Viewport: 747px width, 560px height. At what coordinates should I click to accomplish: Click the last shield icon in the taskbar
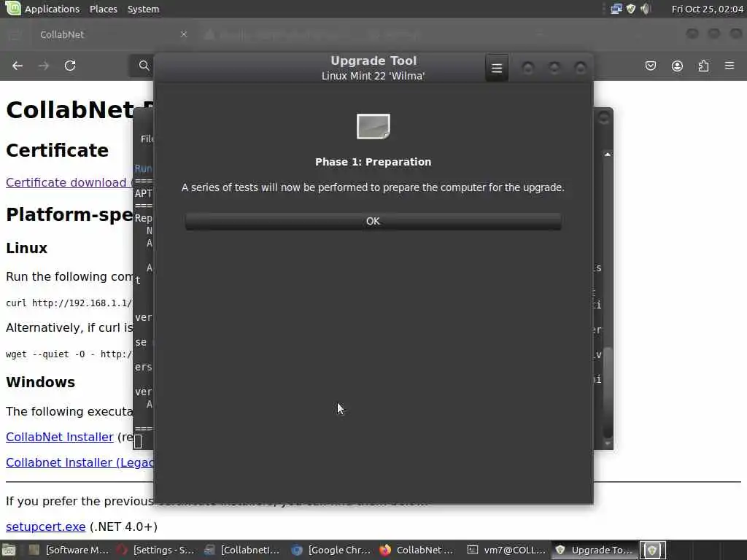[652, 550]
